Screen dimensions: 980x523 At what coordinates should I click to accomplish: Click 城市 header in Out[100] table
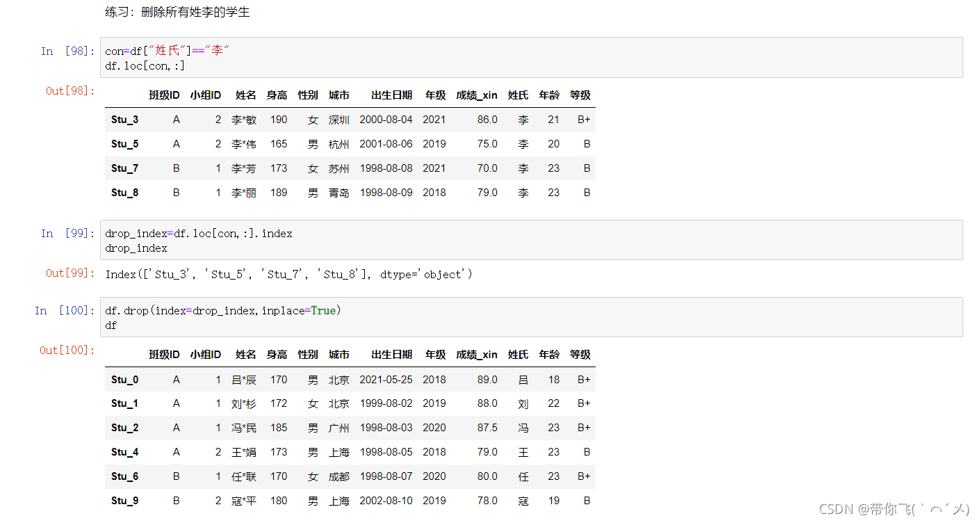pyautogui.click(x=338, y=355)
